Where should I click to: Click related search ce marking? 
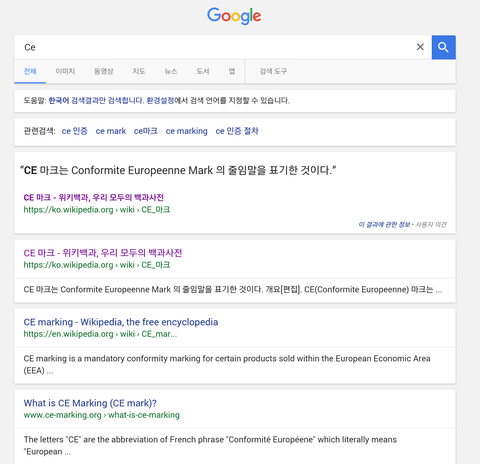(x=187, y=131)
